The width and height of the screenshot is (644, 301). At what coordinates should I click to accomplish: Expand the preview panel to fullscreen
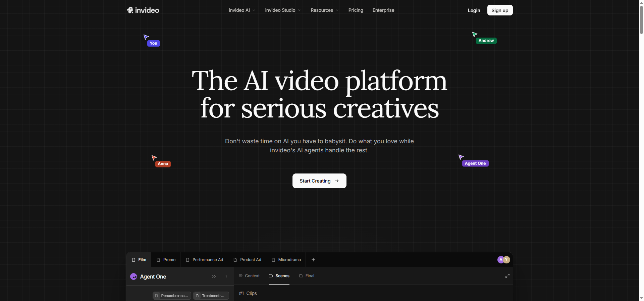[x=507, y=276]
